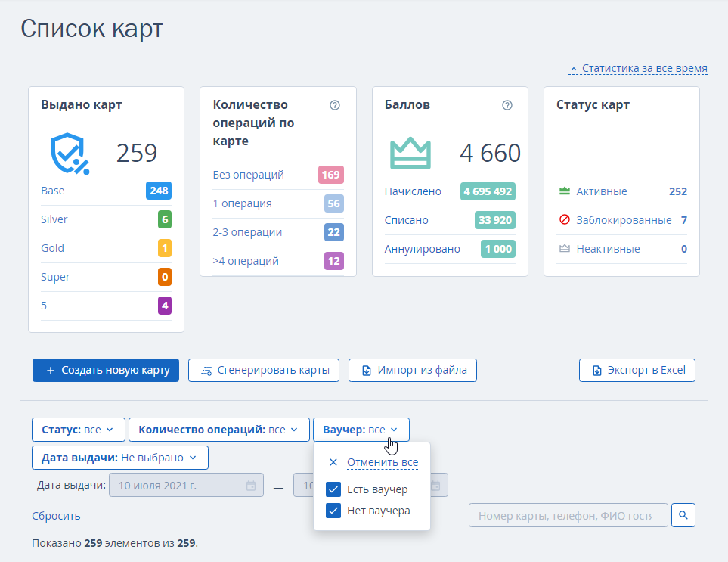Click the red blocked icon beside Заблокированные
The height and width of the screenshot is (562, 728).
(x=565, y=219)
